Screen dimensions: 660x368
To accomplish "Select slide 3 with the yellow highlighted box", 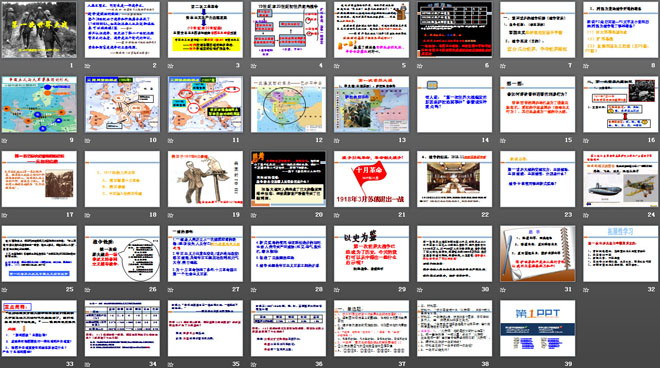I will (205, 30).
